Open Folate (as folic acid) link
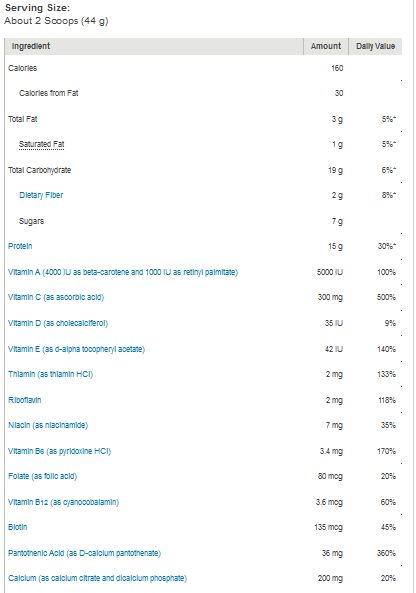416x593 pixels. click(42, 476)
